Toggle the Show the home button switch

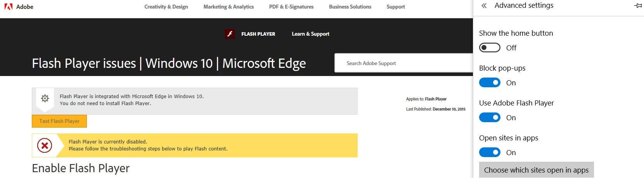pos(490,48)
